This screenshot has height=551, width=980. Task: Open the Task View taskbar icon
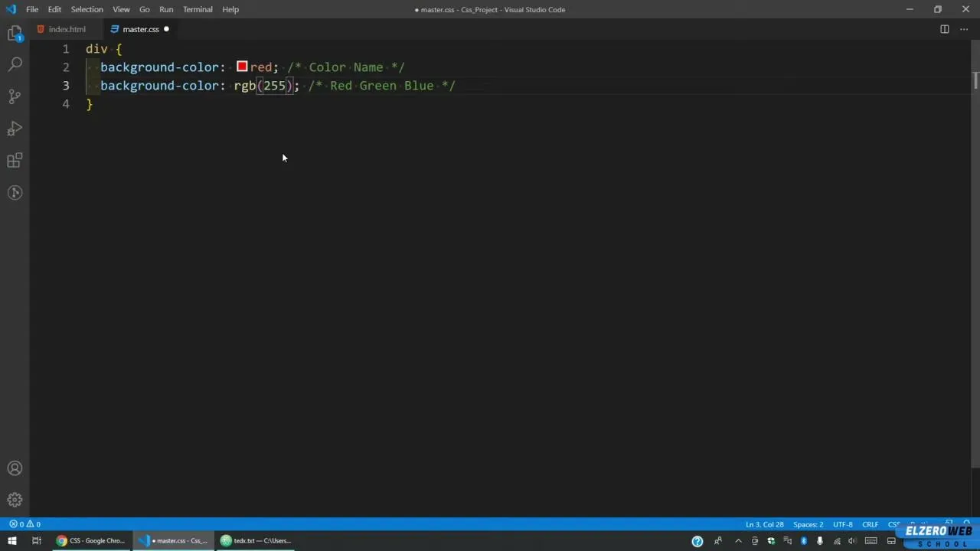[x=36, y=541]
